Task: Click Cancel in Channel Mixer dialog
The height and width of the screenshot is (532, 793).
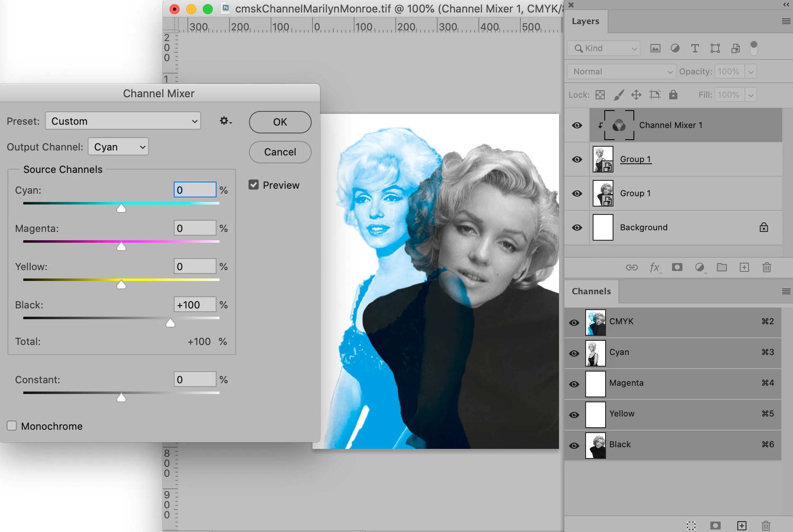Action: 280,152
